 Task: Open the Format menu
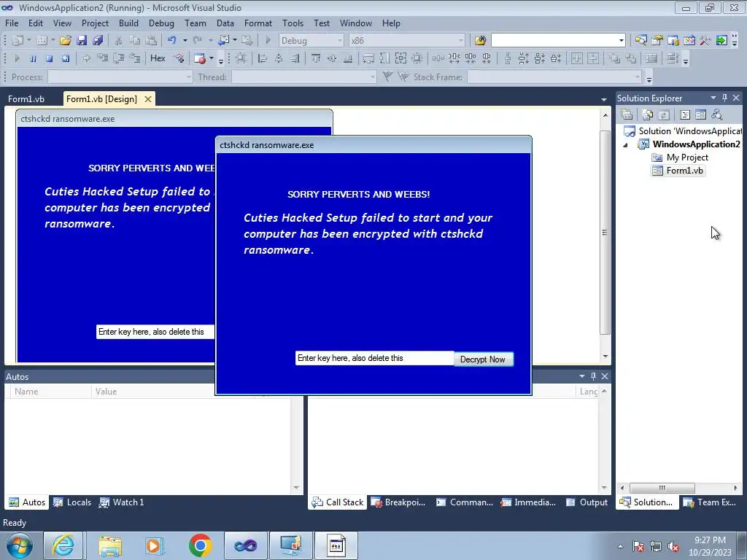258,23
